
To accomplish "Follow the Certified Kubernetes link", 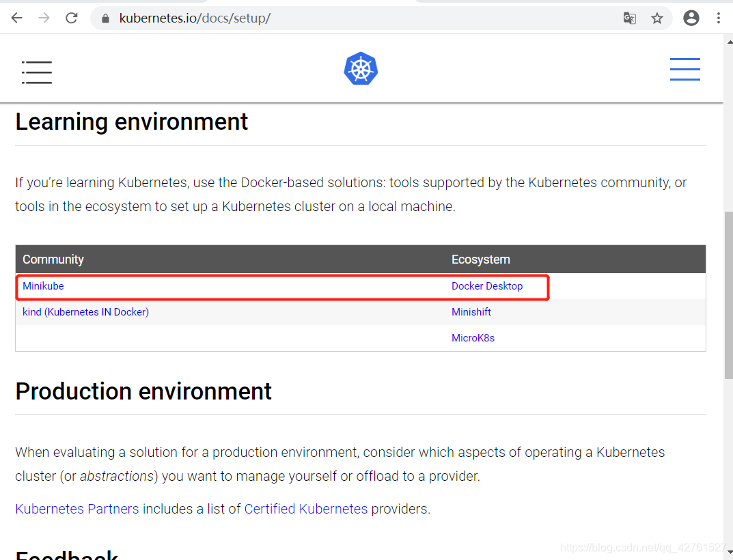I will 306,509.
